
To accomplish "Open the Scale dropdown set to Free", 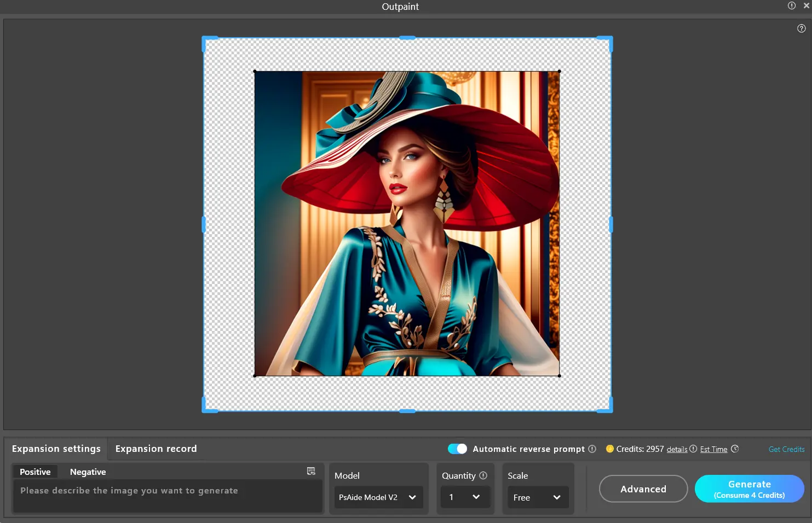I will [x=538, y=497].
